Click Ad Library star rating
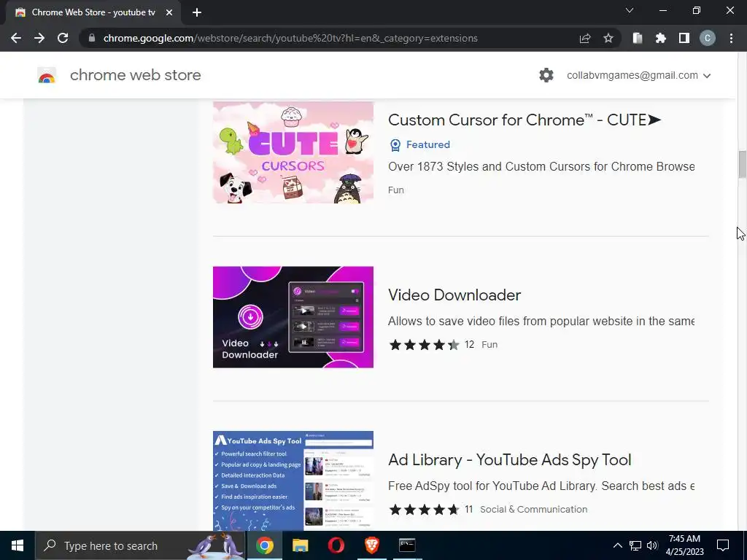Image resolution: width=747 pixels, height=560 pixels. (424, 510)
